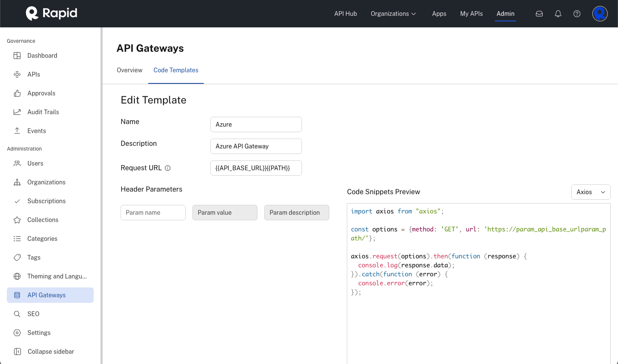Click the console.error(error) code line
The width and height of the screenshot is (618, 364).
[x=396, y=283]
